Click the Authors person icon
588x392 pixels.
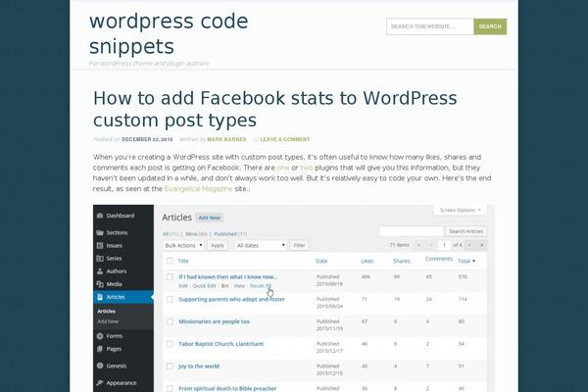click(100, 271)
